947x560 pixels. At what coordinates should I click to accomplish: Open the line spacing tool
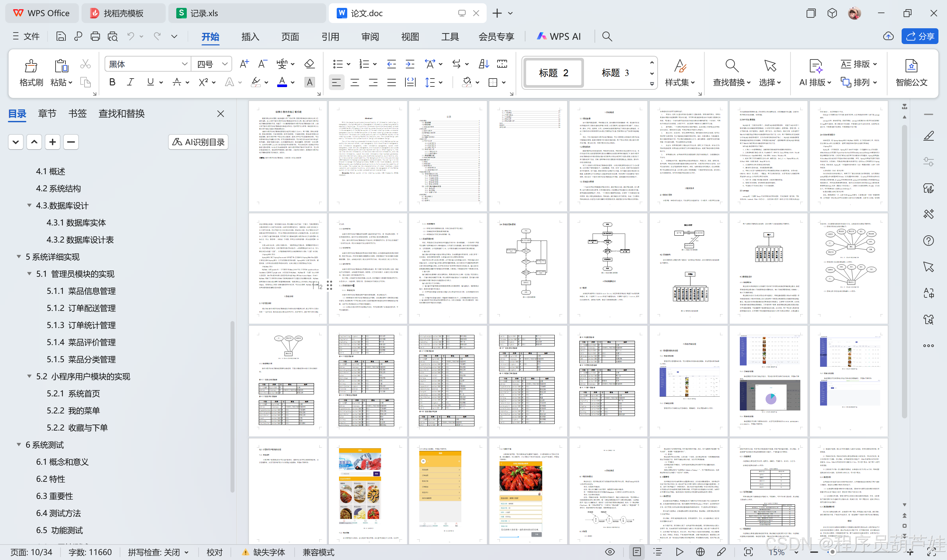point(430,82)
